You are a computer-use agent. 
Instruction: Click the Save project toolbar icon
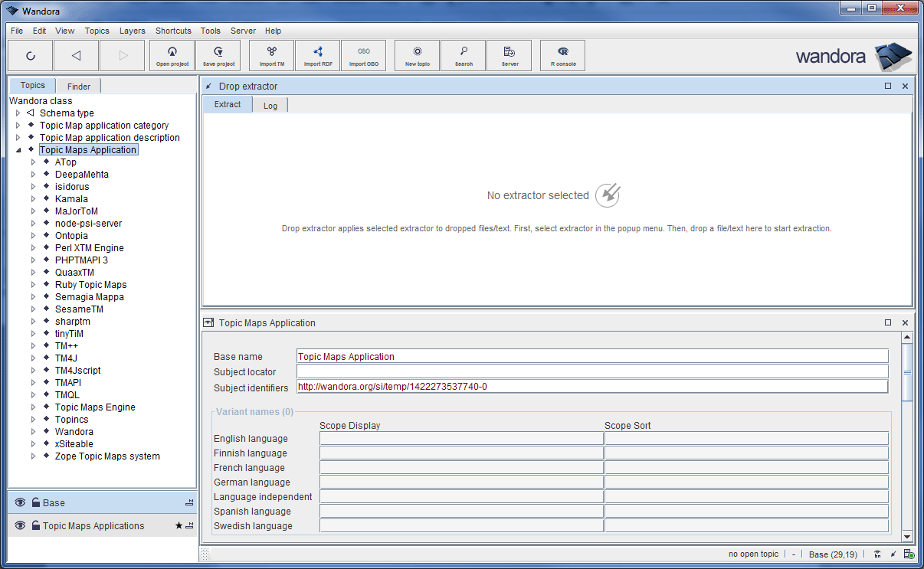pos(218,55)
